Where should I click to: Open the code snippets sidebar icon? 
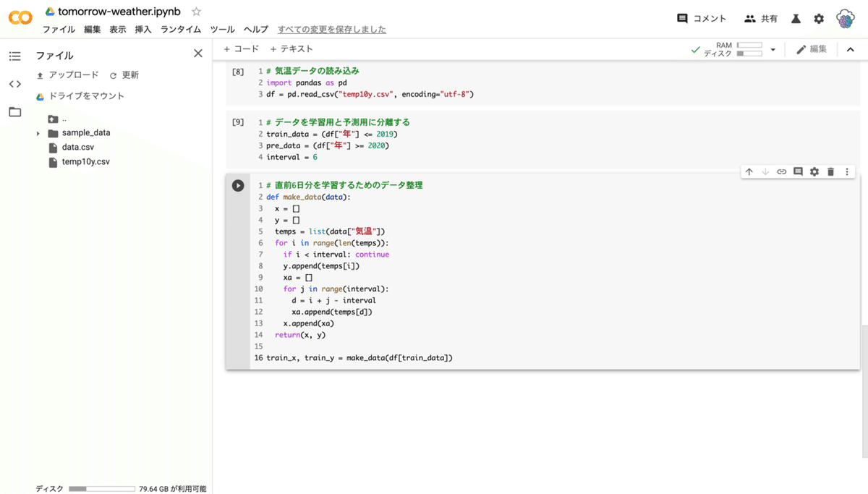tap(15, 84)
